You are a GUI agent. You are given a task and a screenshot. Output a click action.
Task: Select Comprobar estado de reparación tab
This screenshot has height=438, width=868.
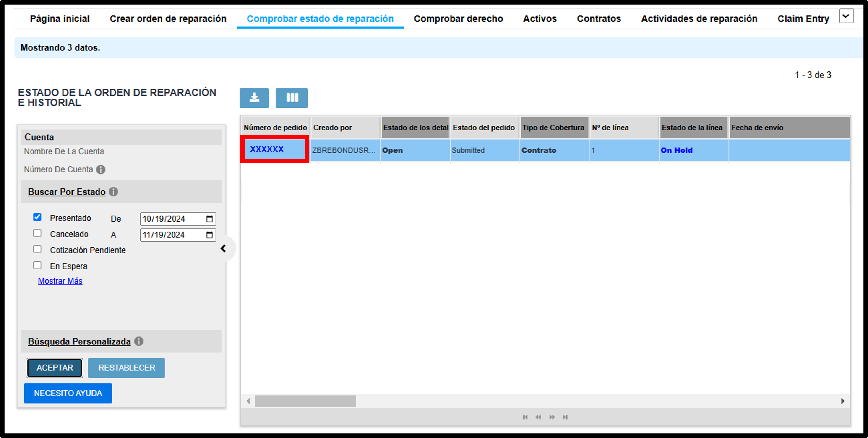click(320, 19)
